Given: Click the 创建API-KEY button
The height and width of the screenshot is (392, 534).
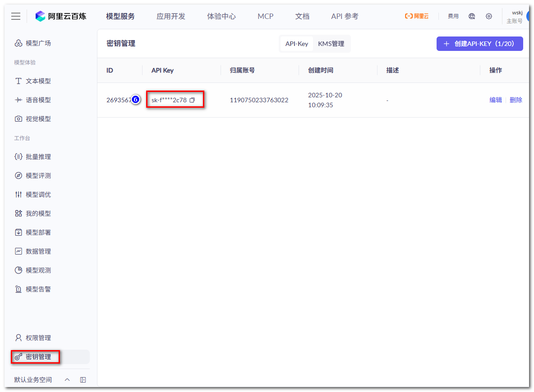Looking at the screenshot, I should [x=479, y=44].
